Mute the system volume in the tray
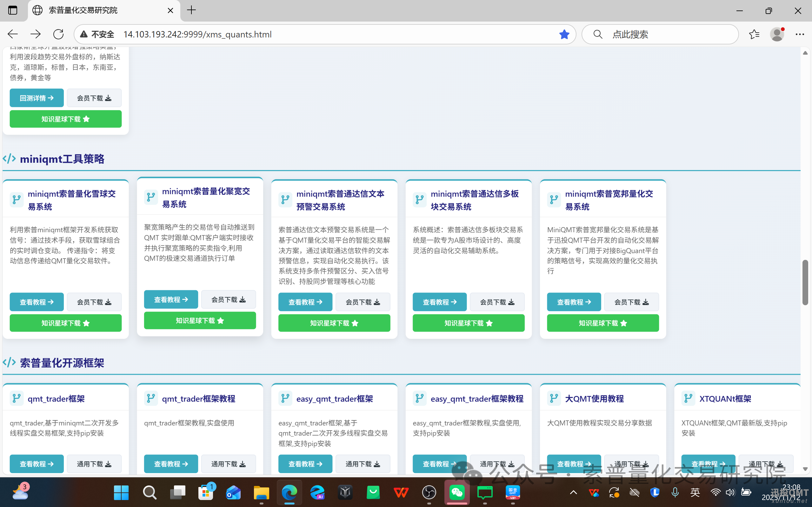Viewport: 812px width, 507px height. [x=730, y=493]
